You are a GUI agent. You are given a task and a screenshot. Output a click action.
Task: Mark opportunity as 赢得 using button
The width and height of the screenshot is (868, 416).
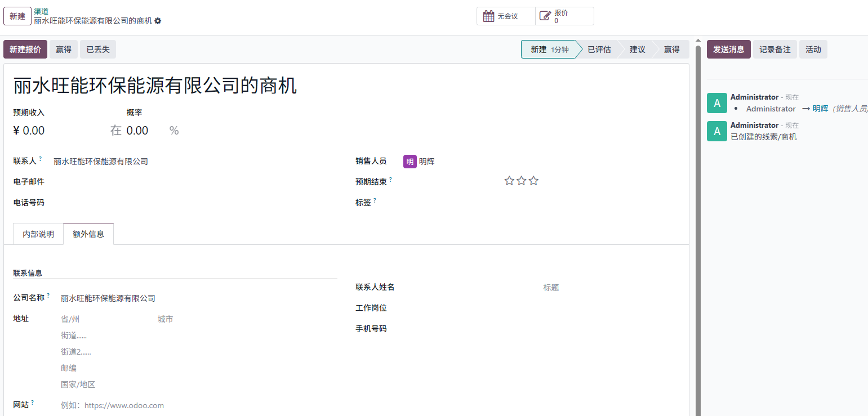[x=64, y=50]
